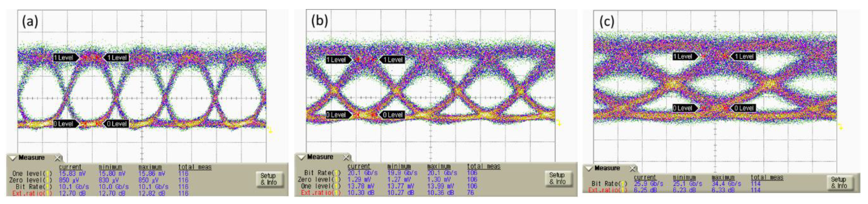Select the right '1 Level' marker in panel (a)
The width and height of the screenshot is (868, 204).
click(116, 57)
